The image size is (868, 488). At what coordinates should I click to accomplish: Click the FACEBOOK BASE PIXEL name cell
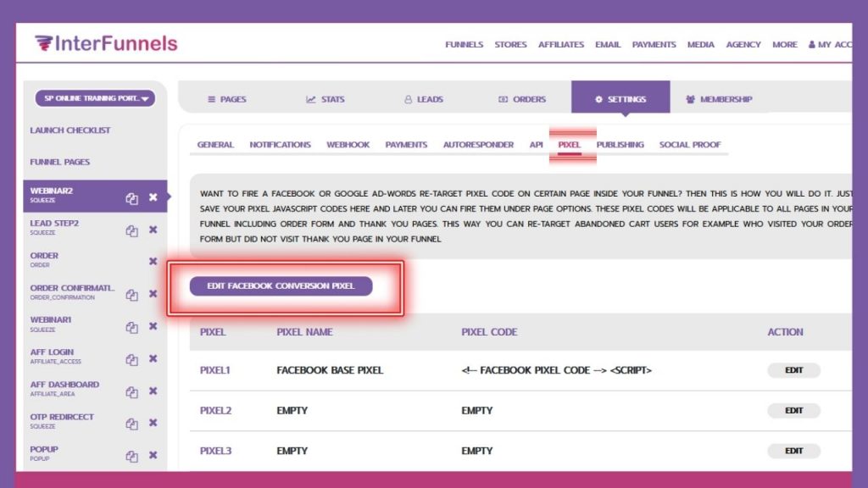(330, 370)
